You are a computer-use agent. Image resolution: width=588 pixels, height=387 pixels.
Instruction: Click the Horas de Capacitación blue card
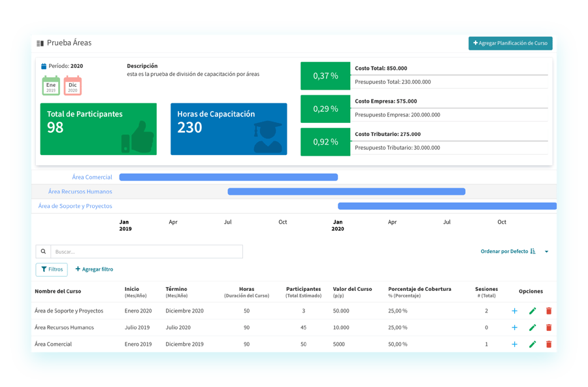coord(228,129)
